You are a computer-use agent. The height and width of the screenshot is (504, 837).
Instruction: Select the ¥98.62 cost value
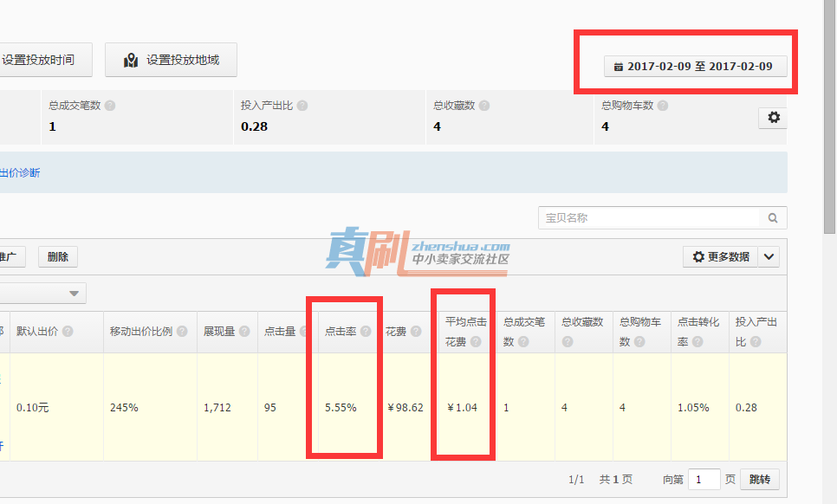406,408
